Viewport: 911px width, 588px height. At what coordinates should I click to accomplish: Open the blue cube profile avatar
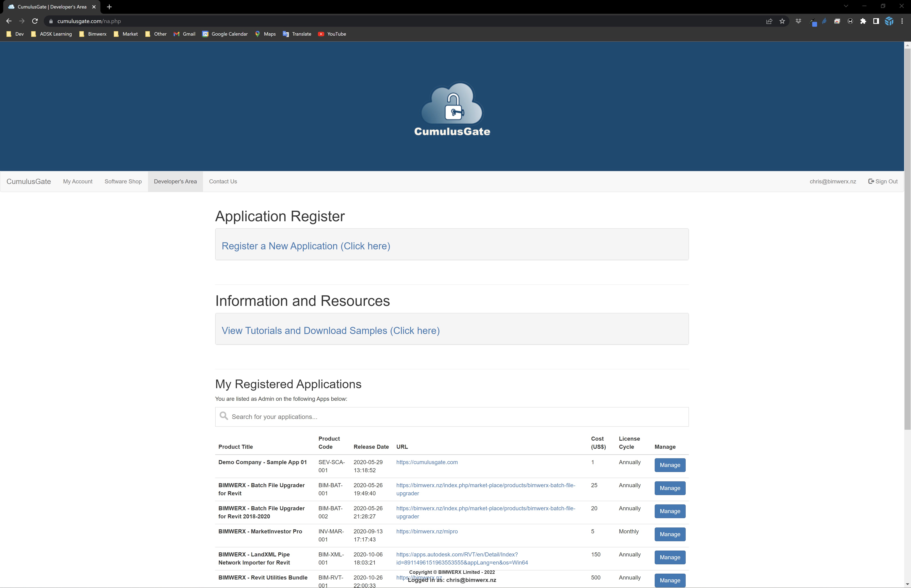pyautogui.click(x=889, y=21)
